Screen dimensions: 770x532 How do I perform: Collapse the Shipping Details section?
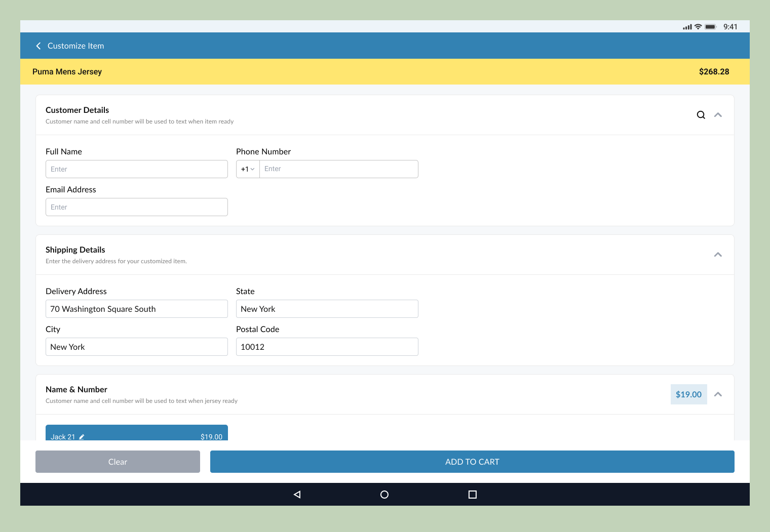[x=718, y=255]
